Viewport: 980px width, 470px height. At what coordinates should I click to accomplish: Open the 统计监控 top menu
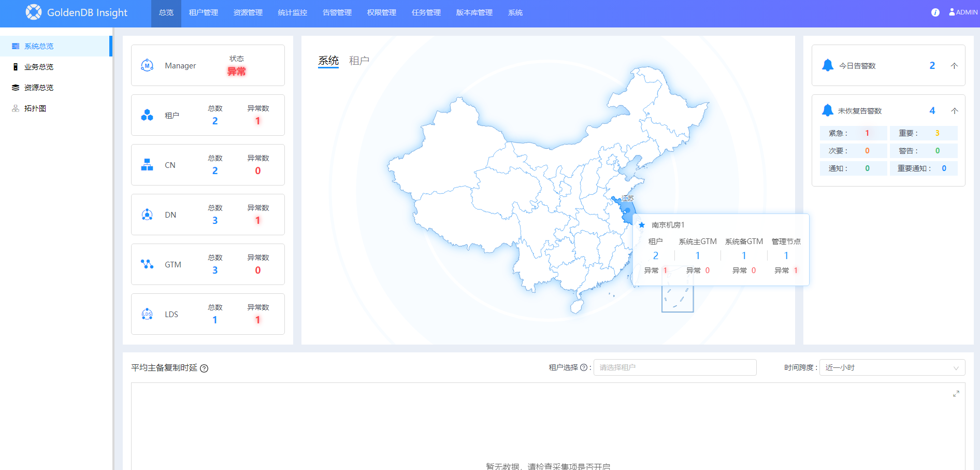(x=293, y=13)
